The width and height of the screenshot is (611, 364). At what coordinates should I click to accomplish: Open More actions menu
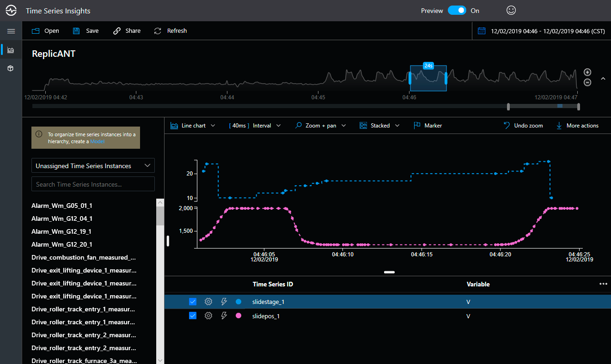pyautogui.click(x=577, y=126)
